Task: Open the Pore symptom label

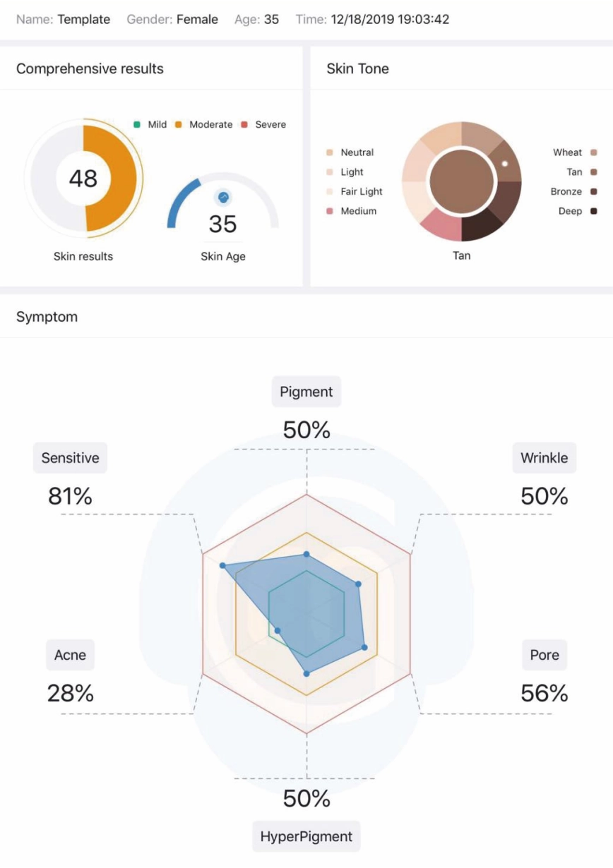Action: [x=544, y=655]
